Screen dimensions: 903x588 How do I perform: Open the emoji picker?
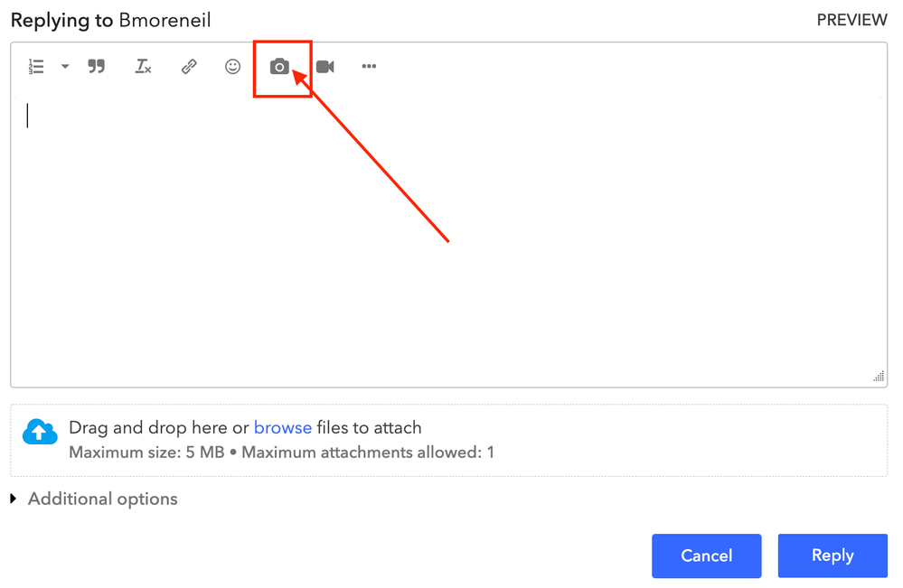click(x=233, y=67)
